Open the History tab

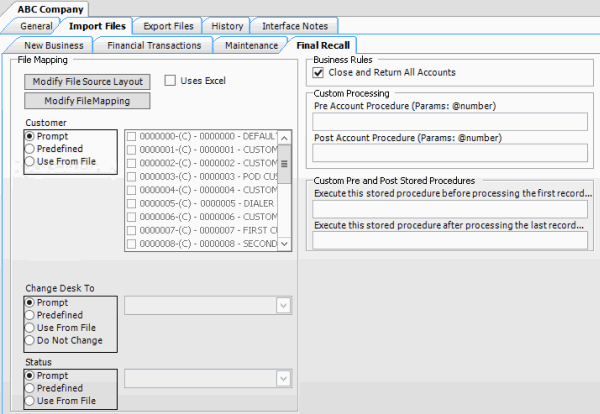point(227,26)
